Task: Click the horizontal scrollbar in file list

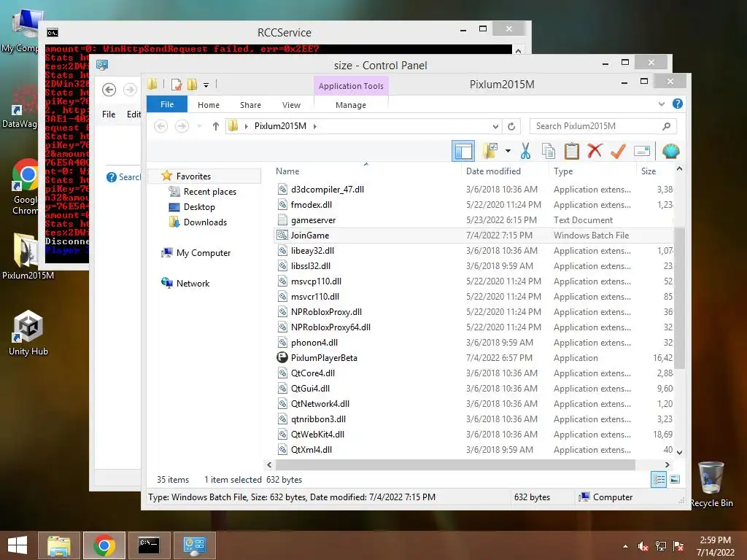Action: [455, 464]
